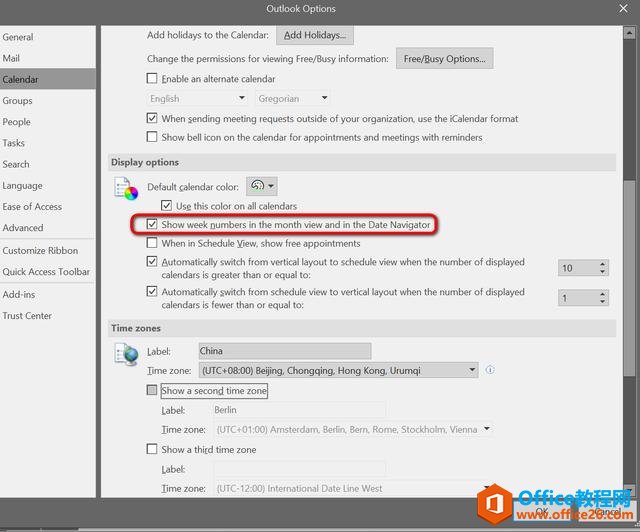Toggle Show a second time zone
This screenshot has height=532, width=640.
click(152, 390)
